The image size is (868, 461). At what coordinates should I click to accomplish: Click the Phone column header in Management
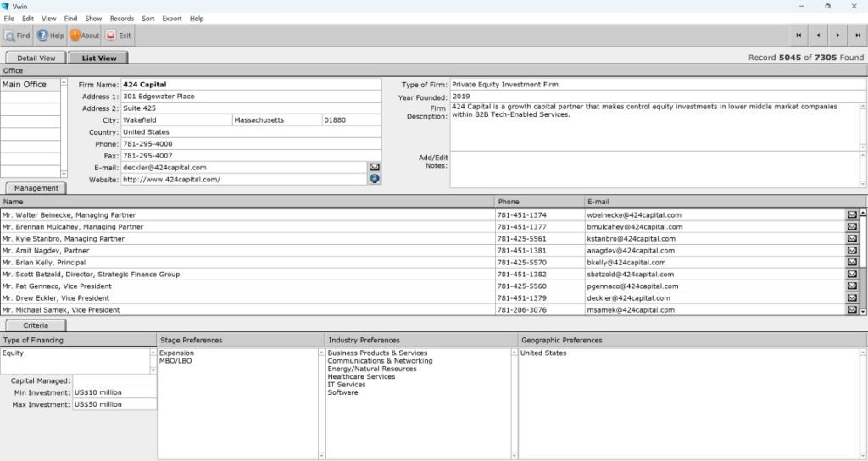coord(540,202)
